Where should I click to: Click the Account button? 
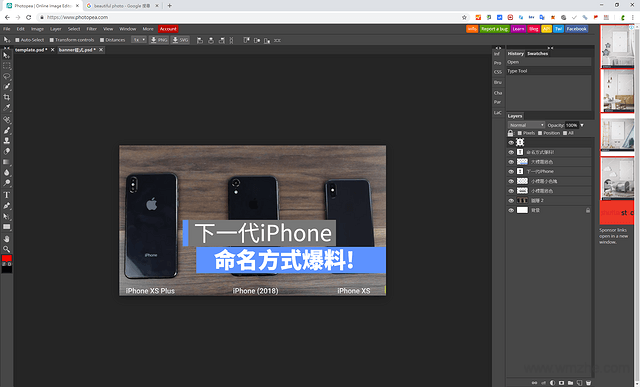click(168, 29)
